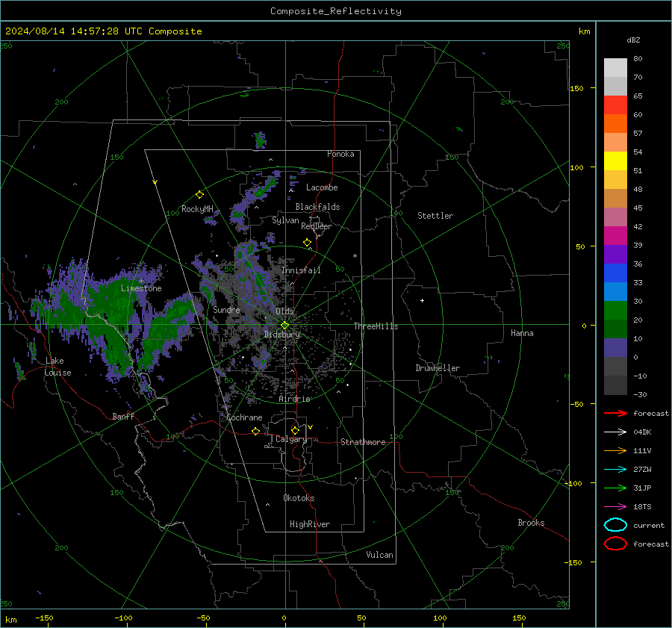
Task: Select the dark orange 57-60 dBZ swatch
Action: tap(615, 123)
